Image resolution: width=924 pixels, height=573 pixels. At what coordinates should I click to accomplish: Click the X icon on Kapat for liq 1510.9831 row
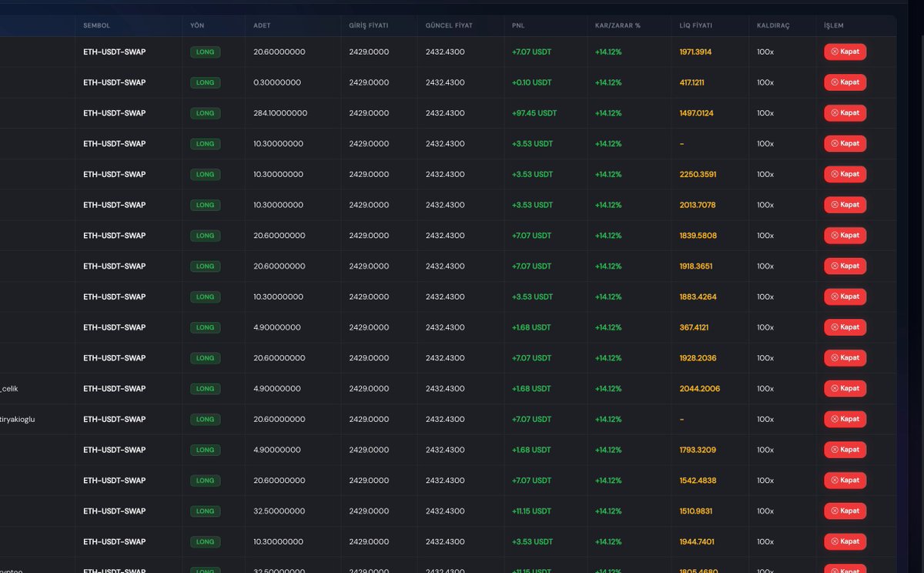(x=835, y=511)
